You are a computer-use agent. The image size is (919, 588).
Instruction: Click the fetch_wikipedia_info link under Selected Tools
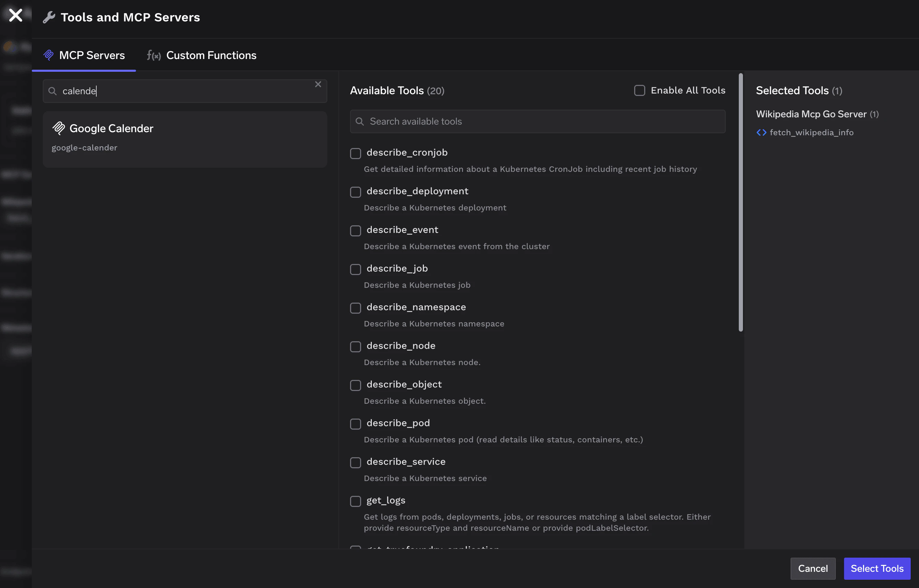click(x=812, y=132)
